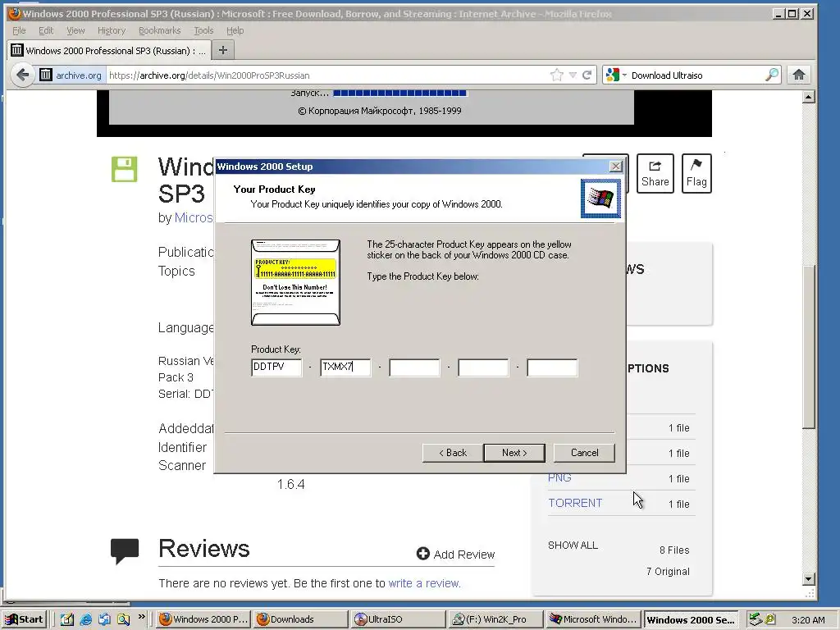Launch Internet Explorer from quick launch
The width and height of the screenshot is (840, 630).
(85, 619)
